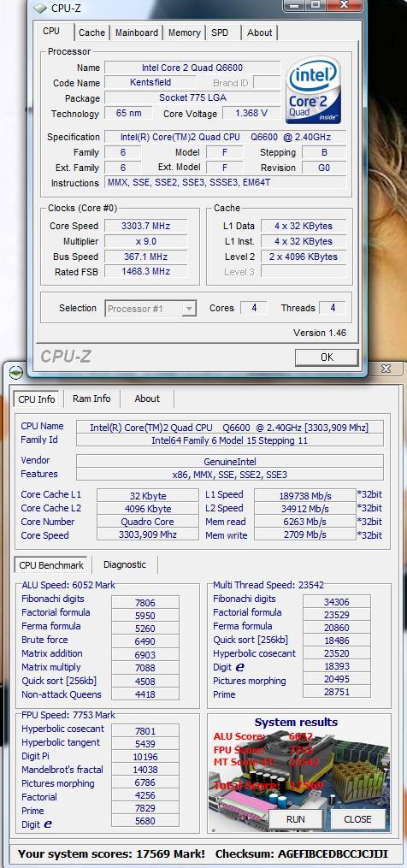Click the Intel Core 2 Quad logo
Viewport: 407px width, 868px height.
coord(314,91)
